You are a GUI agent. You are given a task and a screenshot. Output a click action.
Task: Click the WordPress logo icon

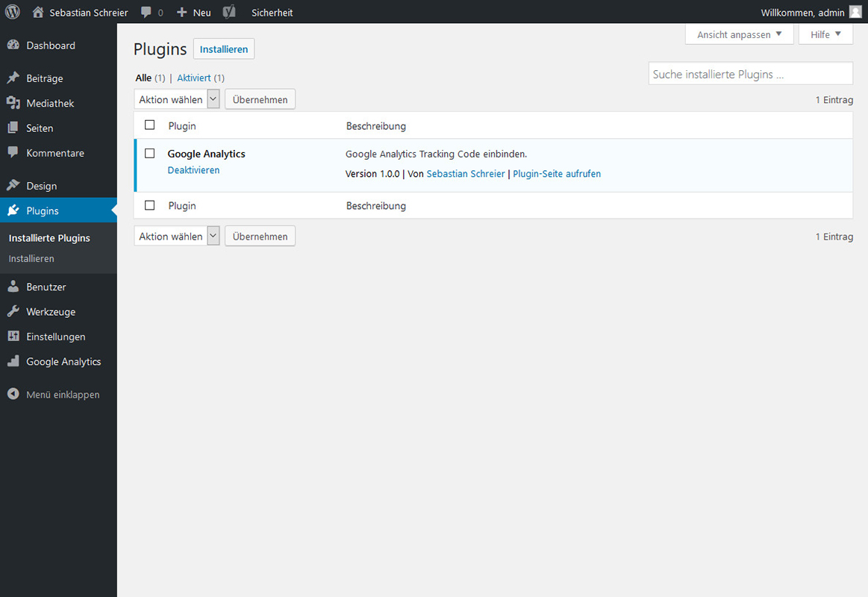(x=13, y=12)
